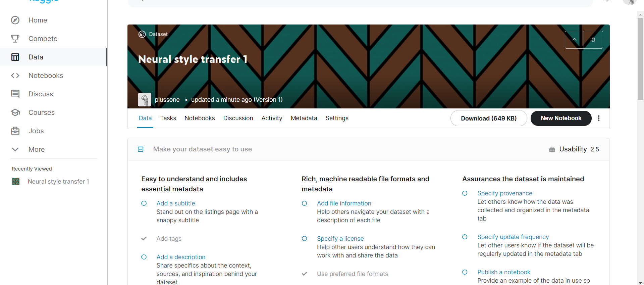This screenshot has height=285, width=644.
Task: Collapse the Make your dataset easy to use panel
Action: pyautogui.click(x=141, y=149)
